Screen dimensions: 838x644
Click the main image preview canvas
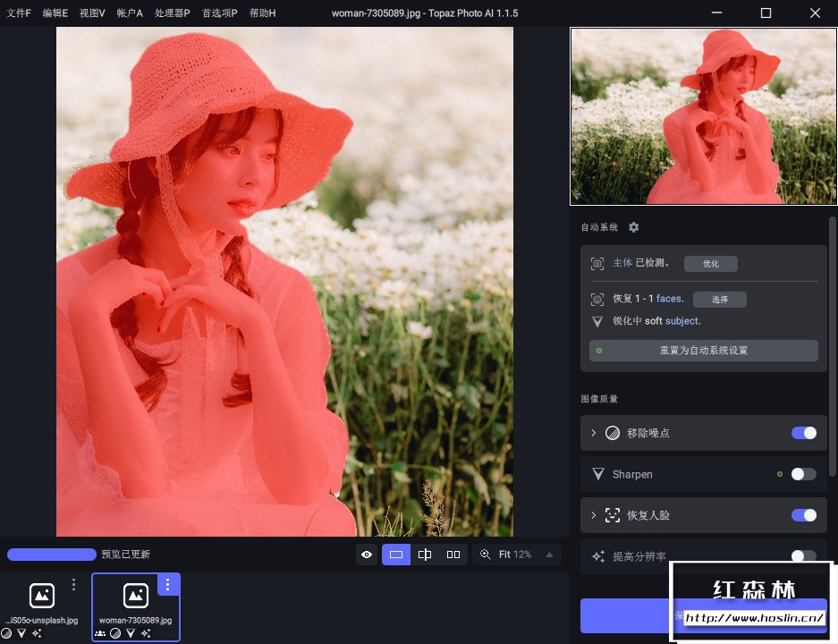(285, 282)
